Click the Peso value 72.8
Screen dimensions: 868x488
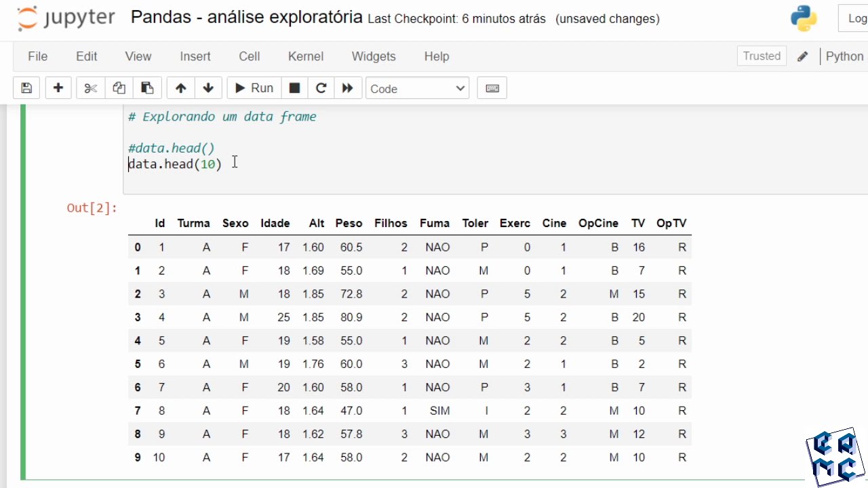click(x=351, y=294)
